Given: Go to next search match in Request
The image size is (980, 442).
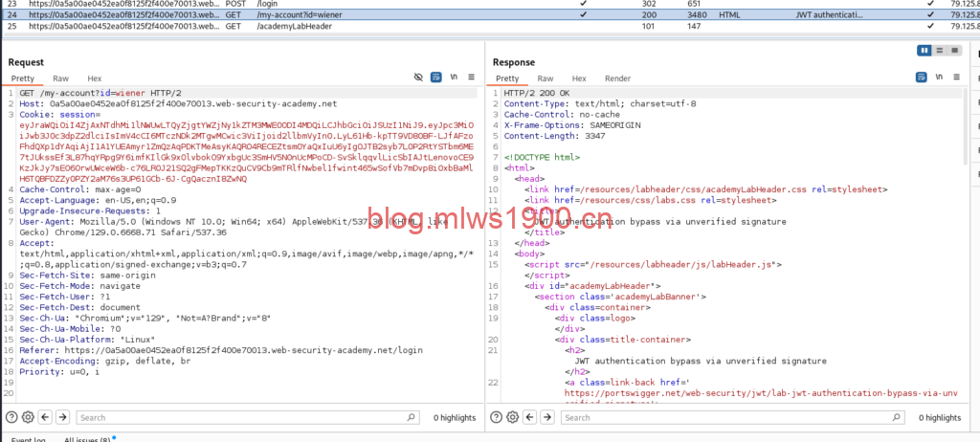Looking at the screenshot, I should (62, 417).
